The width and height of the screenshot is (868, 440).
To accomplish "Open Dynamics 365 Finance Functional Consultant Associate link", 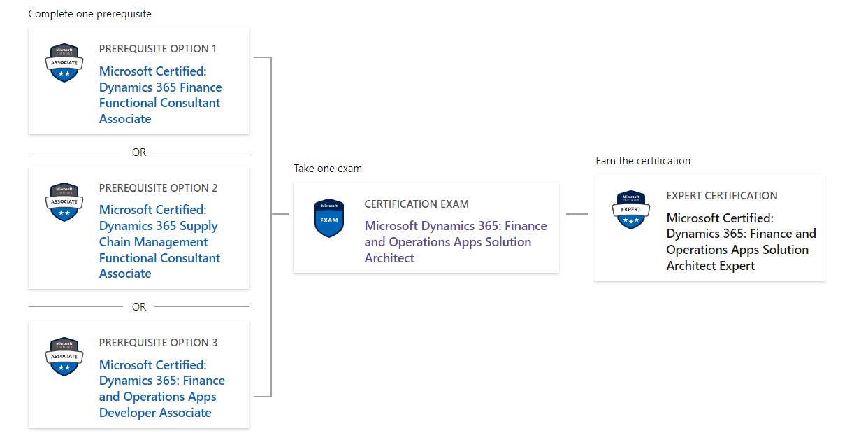I will (161, 95).
